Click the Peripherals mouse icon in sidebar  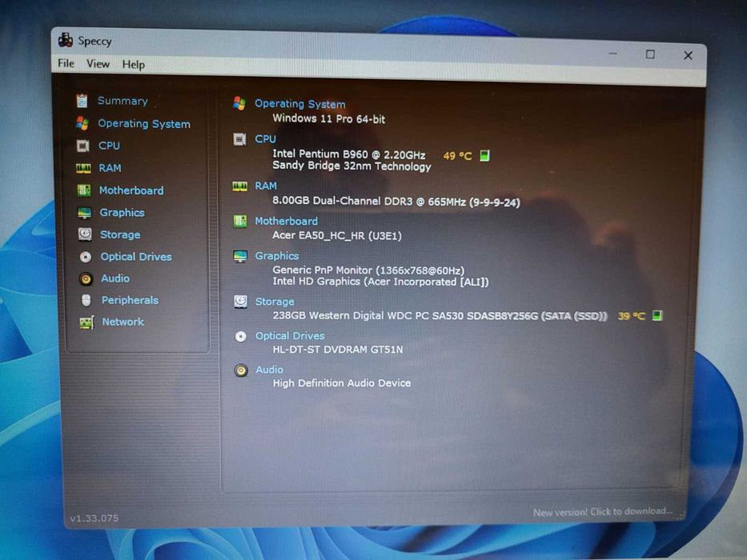coord(86,300)
